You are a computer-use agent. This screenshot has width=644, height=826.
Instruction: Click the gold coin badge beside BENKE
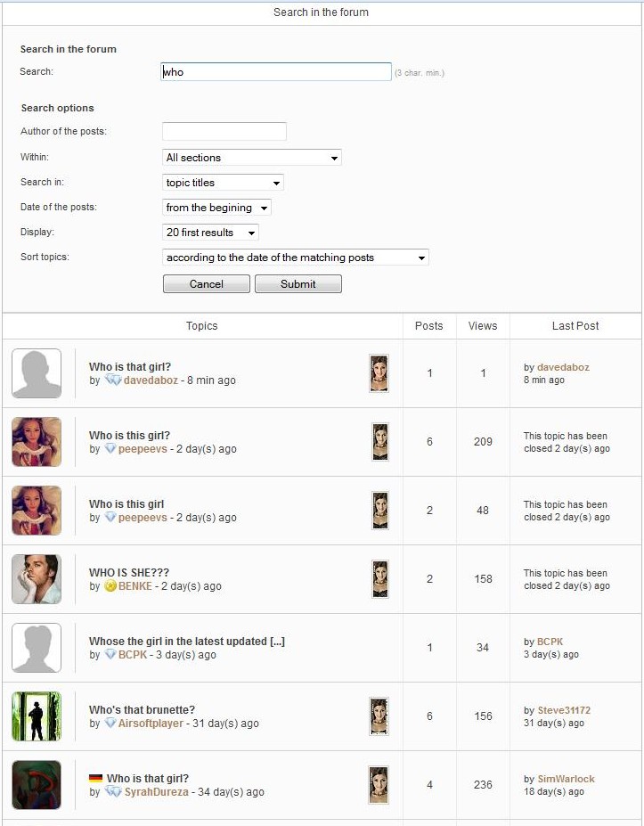pyautogui.click(x=110, y=585)
